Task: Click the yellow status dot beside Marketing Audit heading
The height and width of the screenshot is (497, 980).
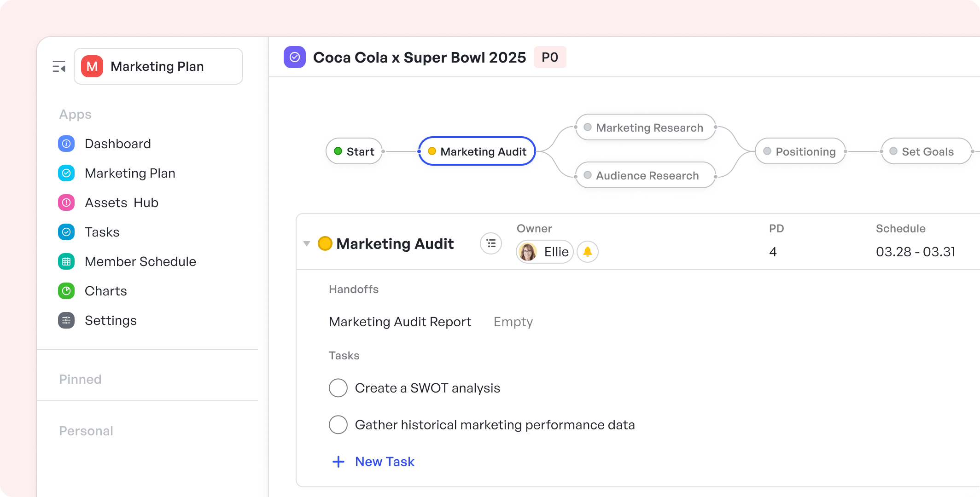Action: [x=325, y=243]
